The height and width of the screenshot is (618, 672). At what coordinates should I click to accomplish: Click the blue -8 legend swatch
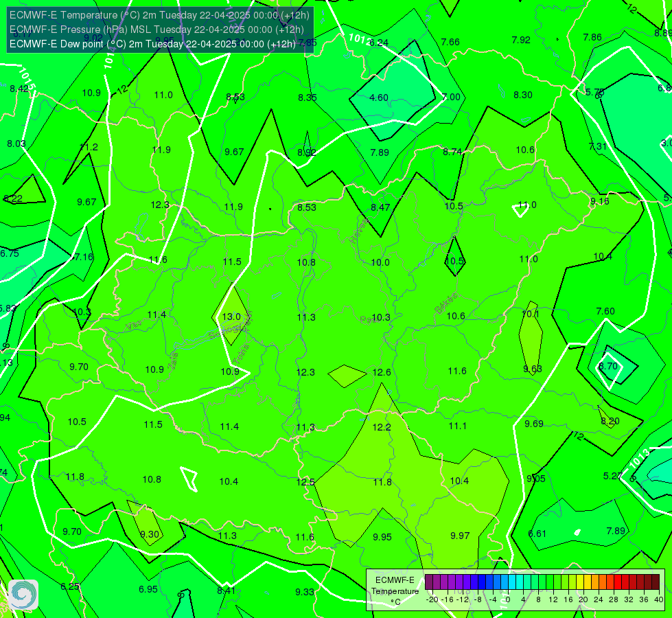point(482,582)
